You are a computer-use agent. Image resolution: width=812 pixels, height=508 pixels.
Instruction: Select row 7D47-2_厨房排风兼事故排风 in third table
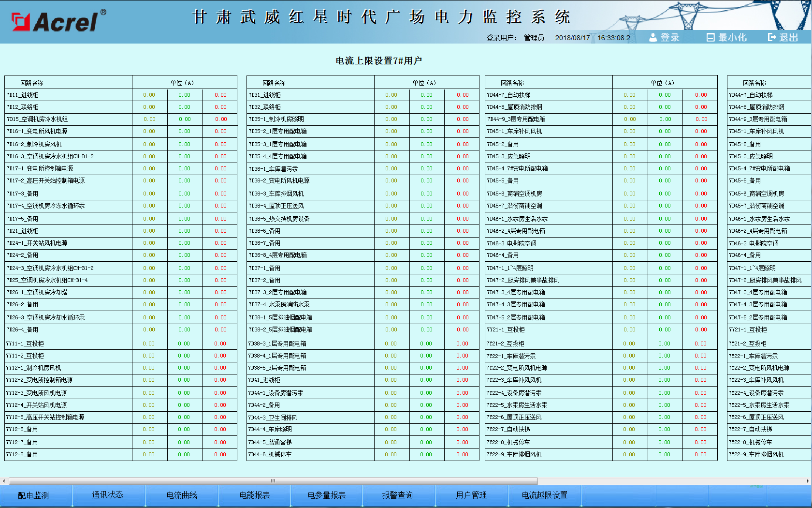tap(601, 281)
